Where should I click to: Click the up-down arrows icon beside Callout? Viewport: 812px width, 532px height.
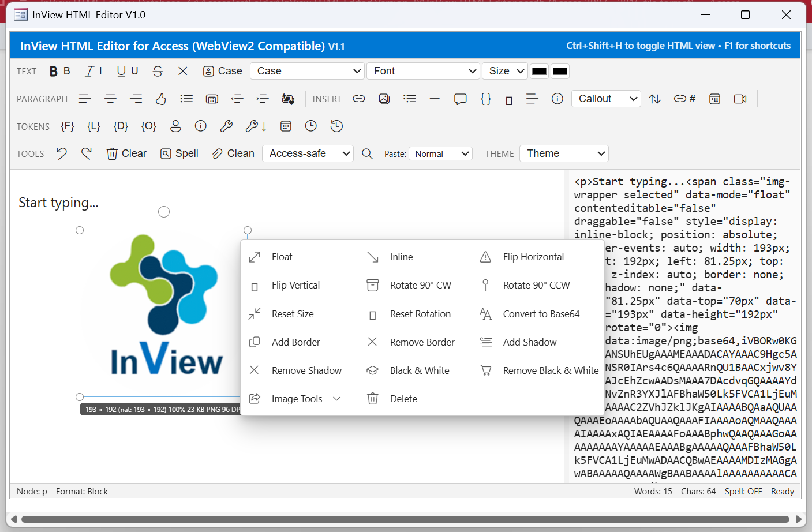click(654, 99)
